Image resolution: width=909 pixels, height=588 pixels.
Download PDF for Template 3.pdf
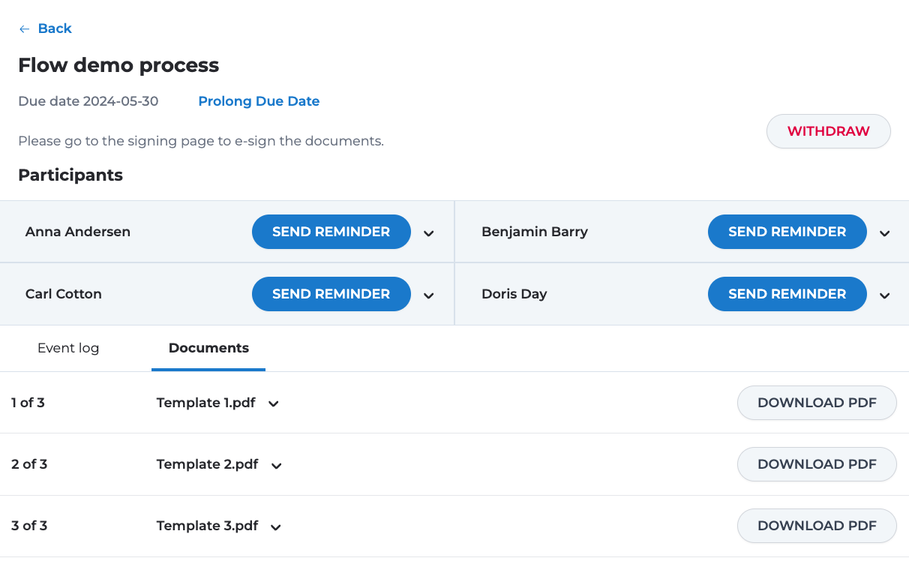point(817,526)
